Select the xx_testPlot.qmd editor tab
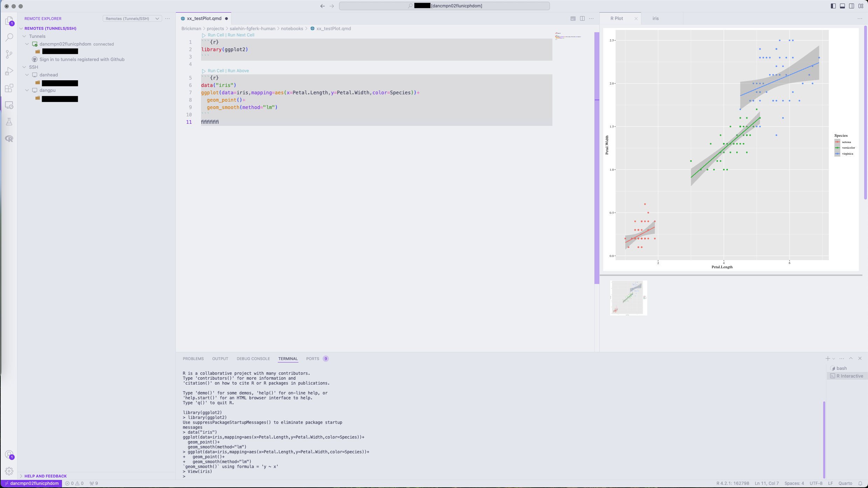This screenshot has width=868, height=488. click(x=204, y=19)
